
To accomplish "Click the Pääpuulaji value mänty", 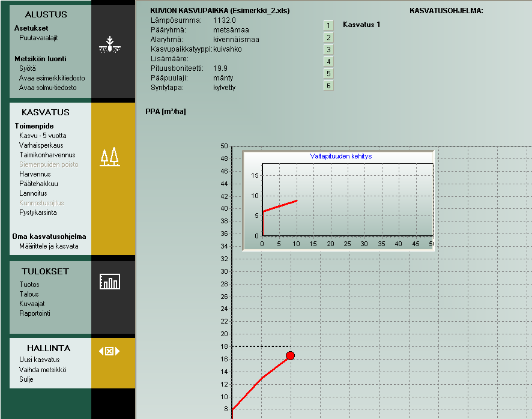I will pyautogui.click(x=223, y=78).
